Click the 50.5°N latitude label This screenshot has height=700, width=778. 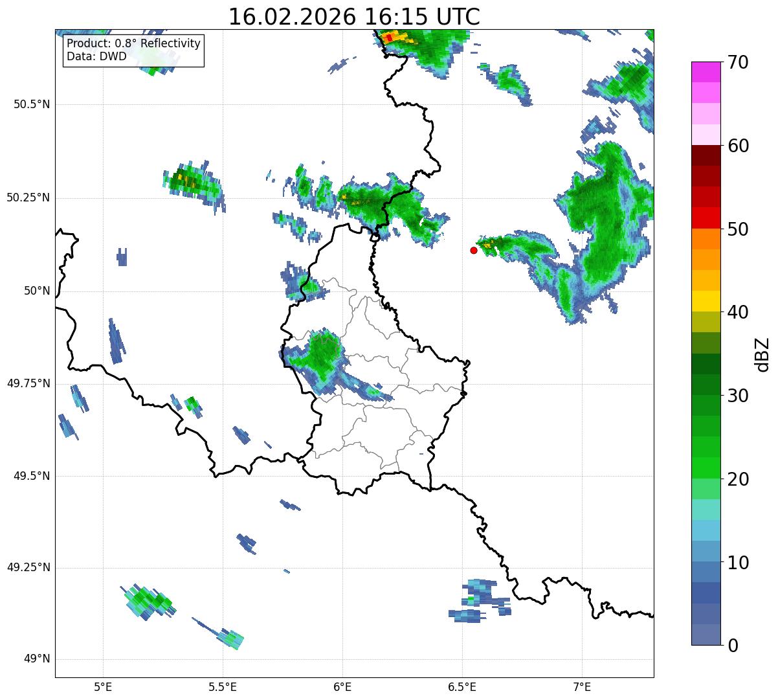(x=32, y=104)
